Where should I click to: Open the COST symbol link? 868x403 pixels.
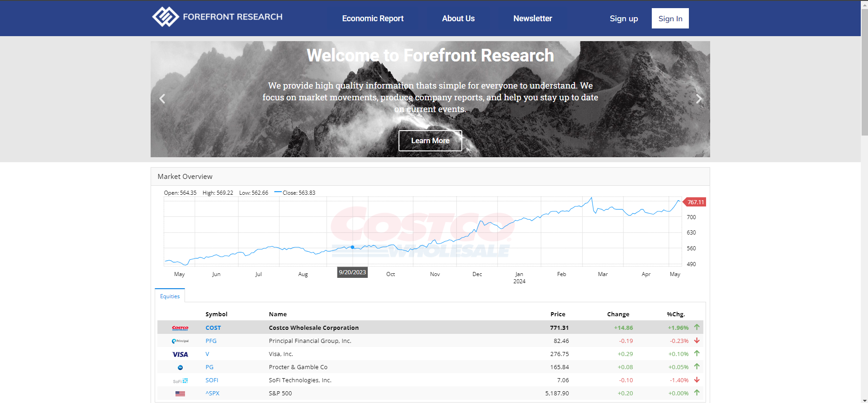[x=213, y=328]
